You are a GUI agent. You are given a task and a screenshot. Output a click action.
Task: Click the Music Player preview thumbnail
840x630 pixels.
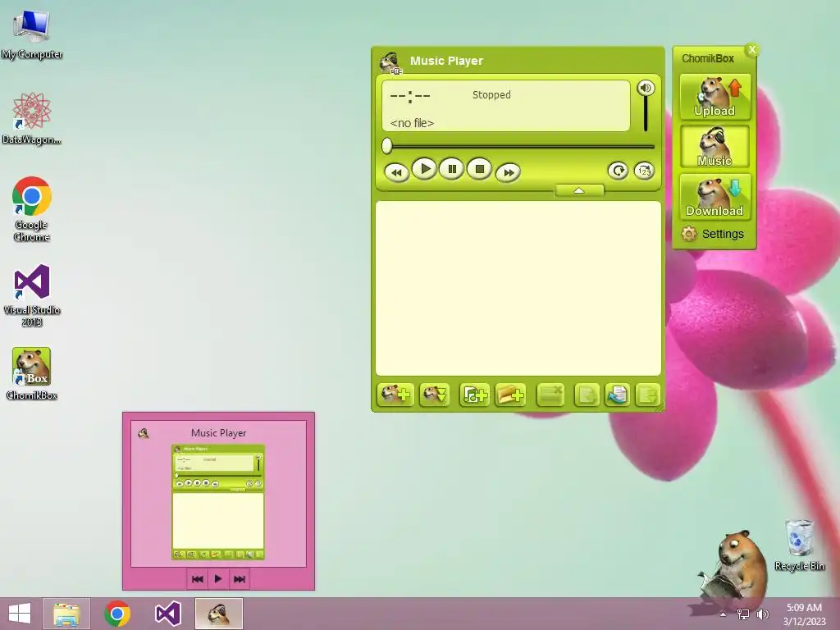click(x=218, y=502)
